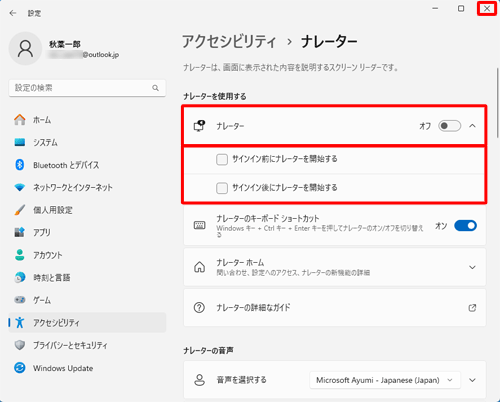Click the 個人用設定 paintbrush icon

tap(20, 210)
